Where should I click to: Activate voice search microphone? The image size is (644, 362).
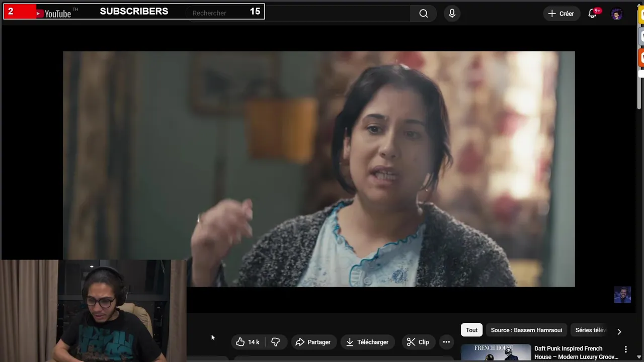point(452,14)
